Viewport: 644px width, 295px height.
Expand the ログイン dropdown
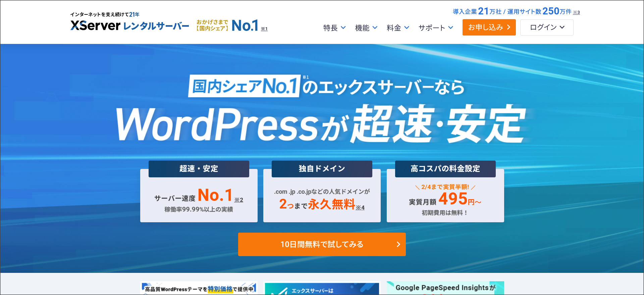pos(546,27)
